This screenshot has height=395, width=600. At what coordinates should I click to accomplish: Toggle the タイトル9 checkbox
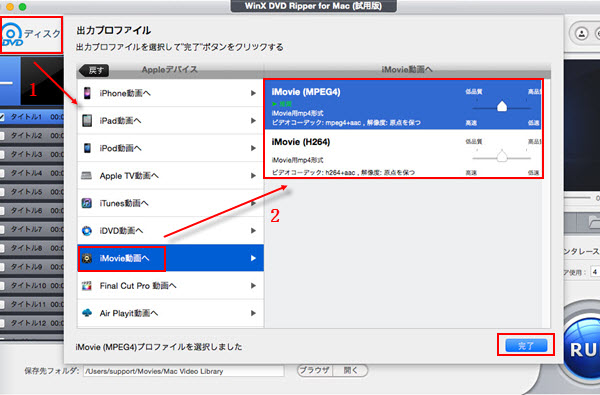click(2, 267)
